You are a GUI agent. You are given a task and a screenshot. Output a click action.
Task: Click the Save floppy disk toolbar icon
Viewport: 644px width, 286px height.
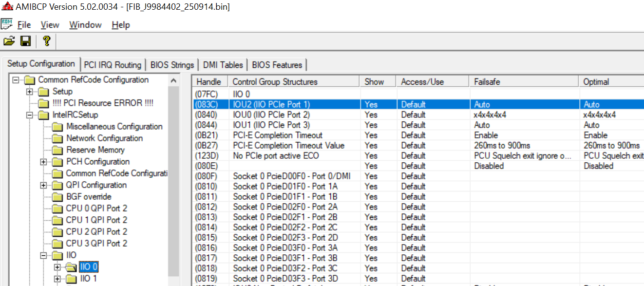coord(25,41)
